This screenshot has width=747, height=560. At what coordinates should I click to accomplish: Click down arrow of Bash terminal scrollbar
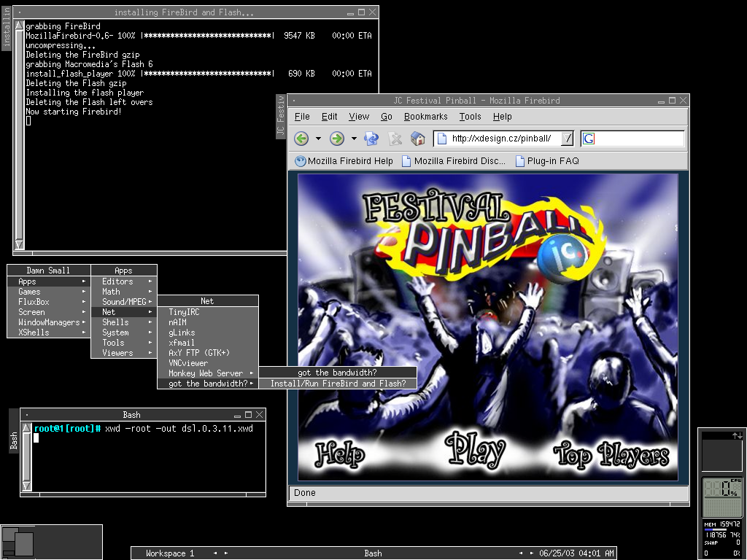point(27,486)
